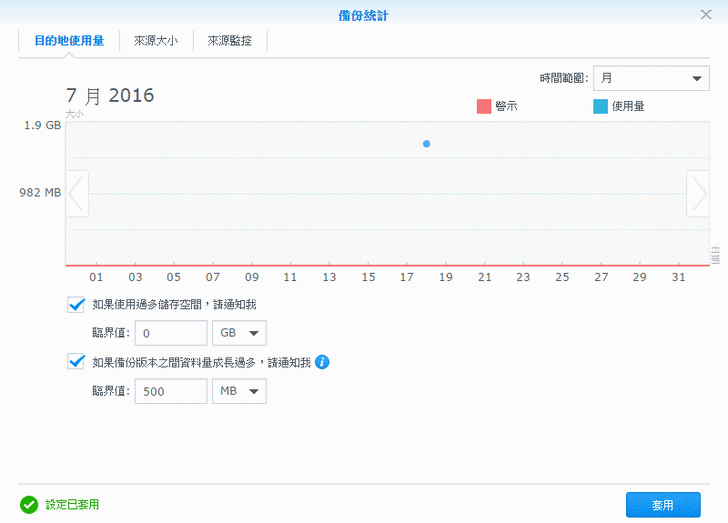Open the MB unit dropdown
Viewport: 728px width, 523px height.
240,391
